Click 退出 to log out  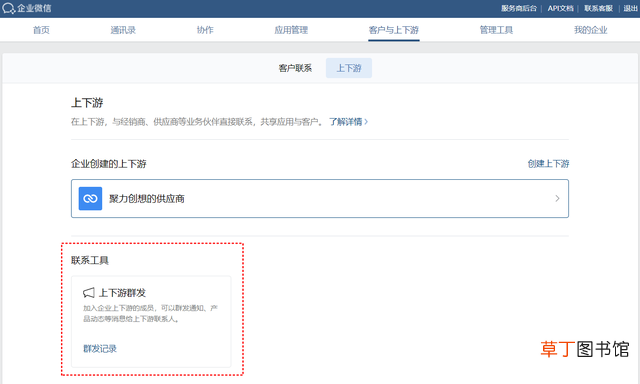[x=630, y=8]
